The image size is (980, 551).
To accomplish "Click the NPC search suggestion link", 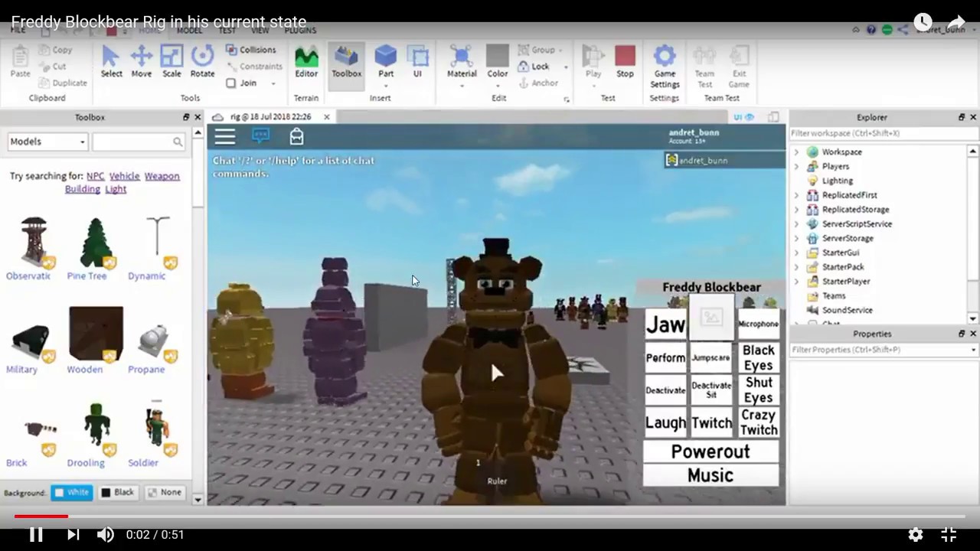I will point(95,176).
